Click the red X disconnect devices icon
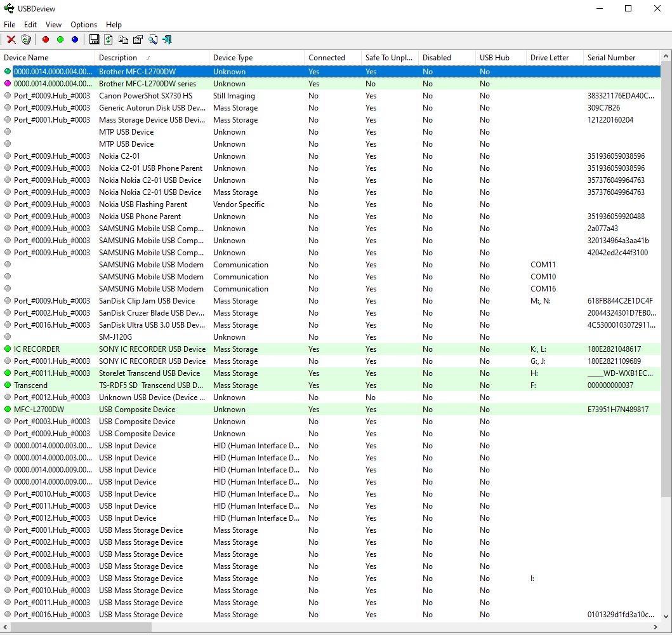672x635 pixels. (x=11, y=39)
